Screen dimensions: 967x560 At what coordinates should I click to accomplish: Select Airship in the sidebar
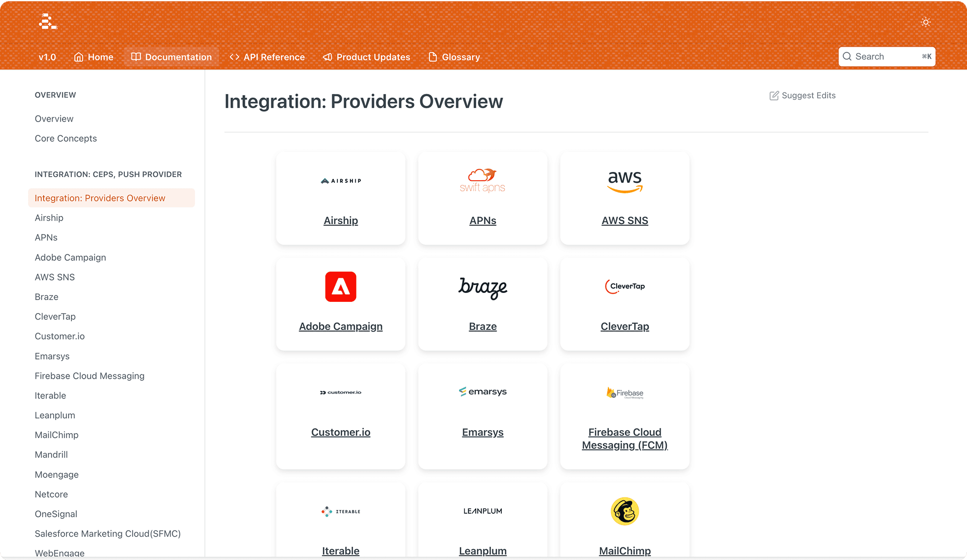pyautogui.click(x=49, y=218)
